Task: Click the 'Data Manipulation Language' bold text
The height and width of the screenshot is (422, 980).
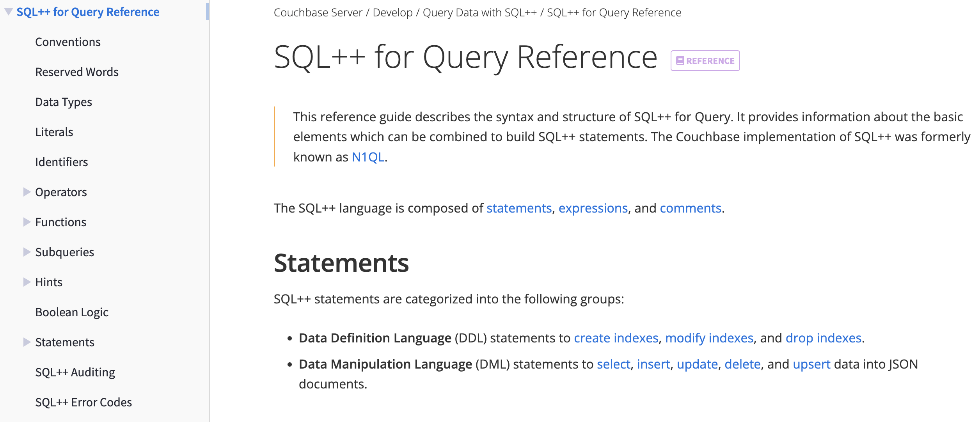Action: tap(385, 364)
